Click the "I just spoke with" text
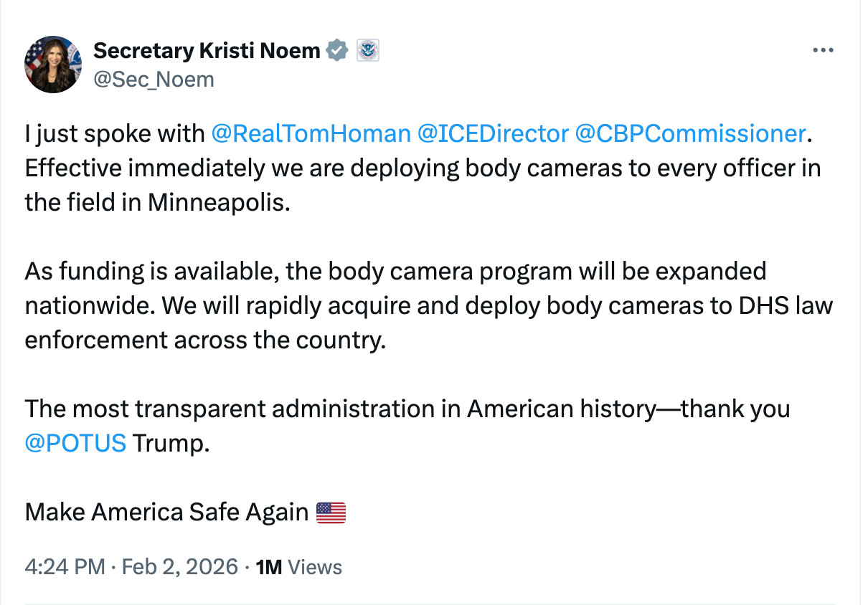Viewport: 868px width, 605px height. point(115,133)
